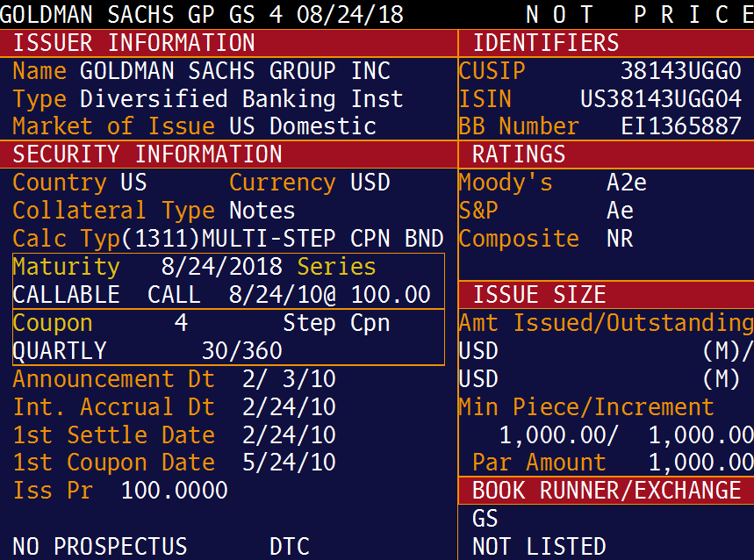This screenshot has height=560, width=754.
Task: Click the QUARTLY payment frequency
Action: click(60, 351)
